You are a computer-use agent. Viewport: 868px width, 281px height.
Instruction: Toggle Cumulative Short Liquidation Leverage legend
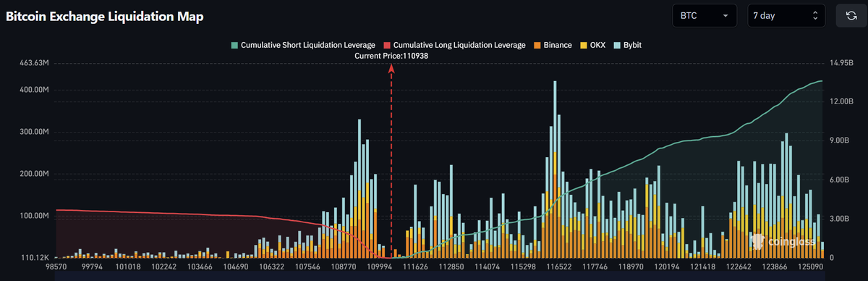click(x=303, y=45)
